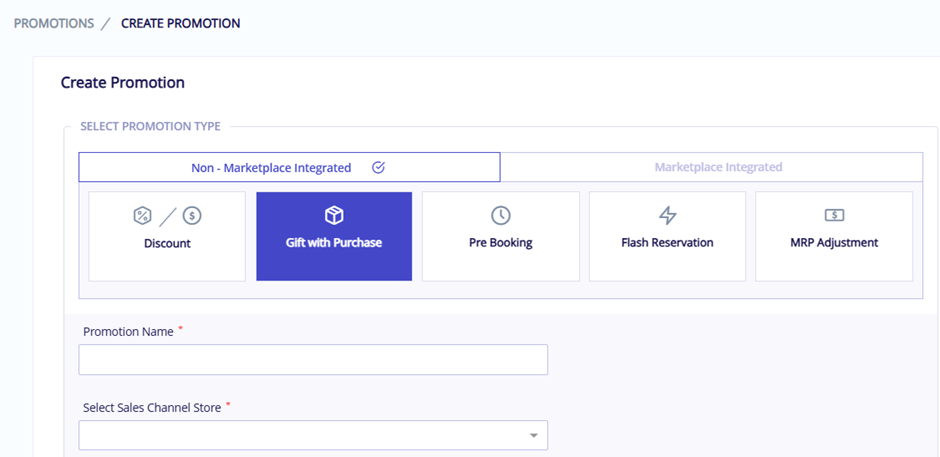Click the clock icon for Pre Booking
940x457 pixels.
click(501, 215)
